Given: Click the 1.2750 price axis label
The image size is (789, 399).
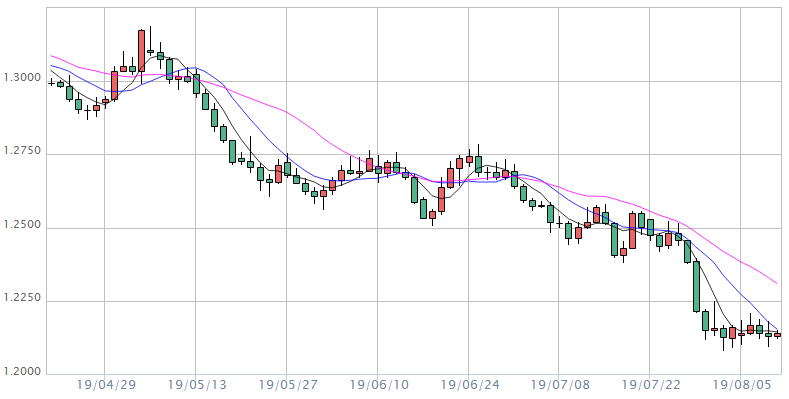Looking at the screenshot, I should pyautogui.click(x=22, y=151).
